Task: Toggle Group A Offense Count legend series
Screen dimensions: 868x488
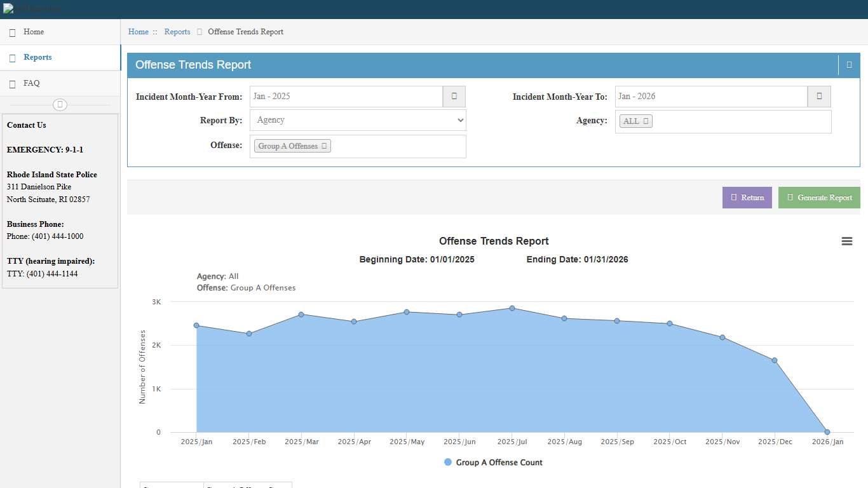Action: coord(493,463)
